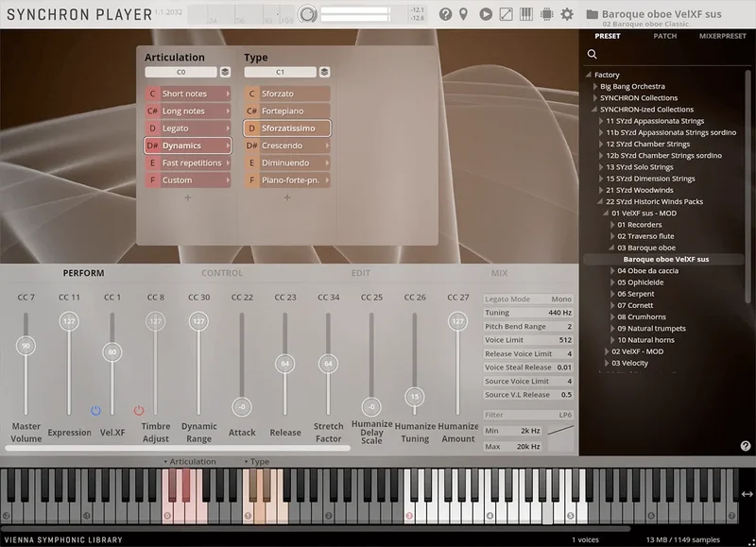Screen dimensions: 756x547
Task: Toggle the blue power button for Vel.XF
Action: click(95, 411)
